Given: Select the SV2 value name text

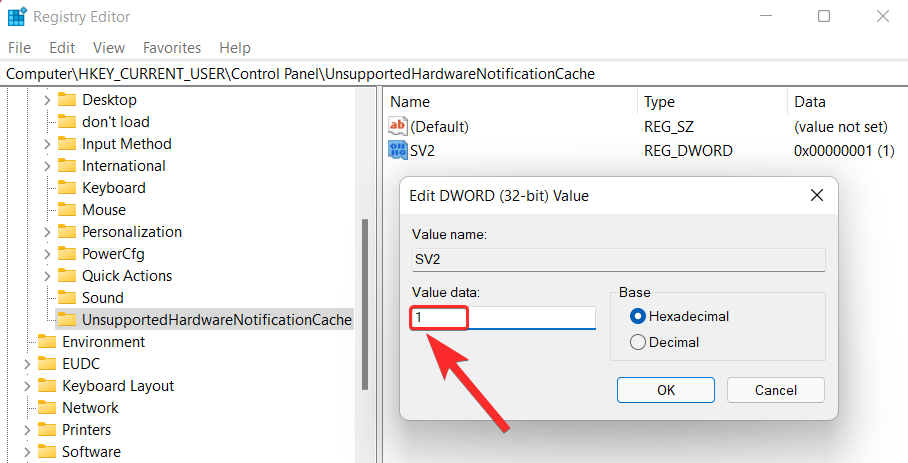Looking at the screenshot, I should click(422, 151).
